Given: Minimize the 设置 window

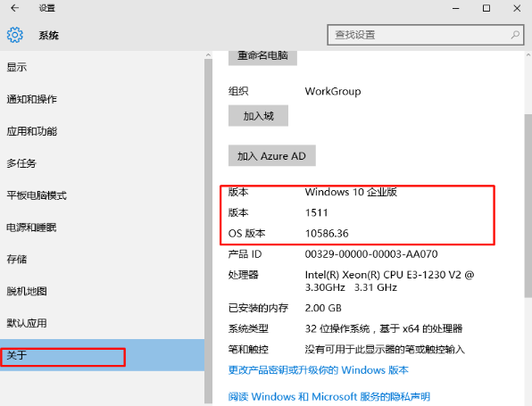Looking at the screenshot, I should coord(456,8).
